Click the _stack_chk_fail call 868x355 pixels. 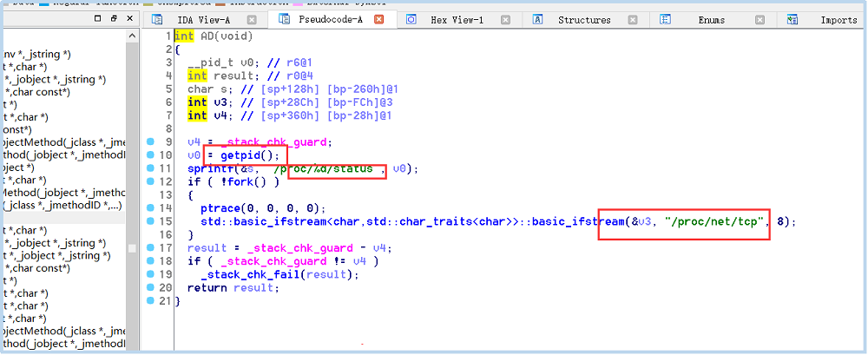tap(280, 274)
